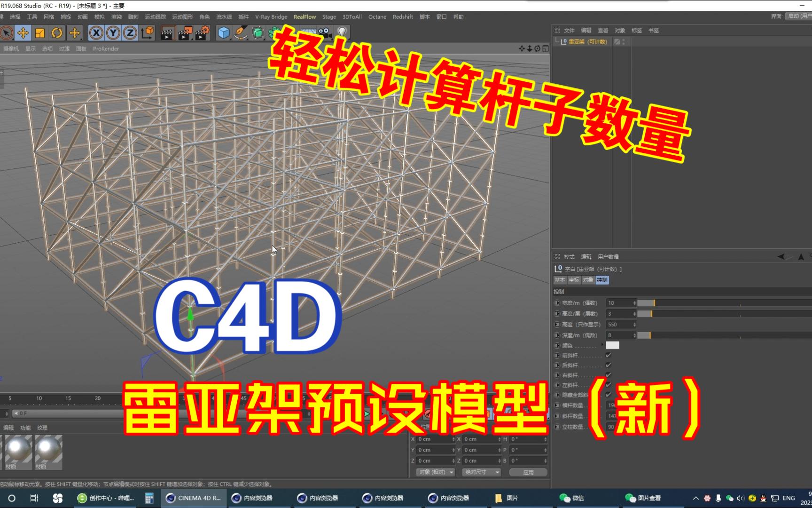The width and height of the screenshot is (812, 508).
Task: Open 创作中心 browser in taskbar
Action: point(107,498)
